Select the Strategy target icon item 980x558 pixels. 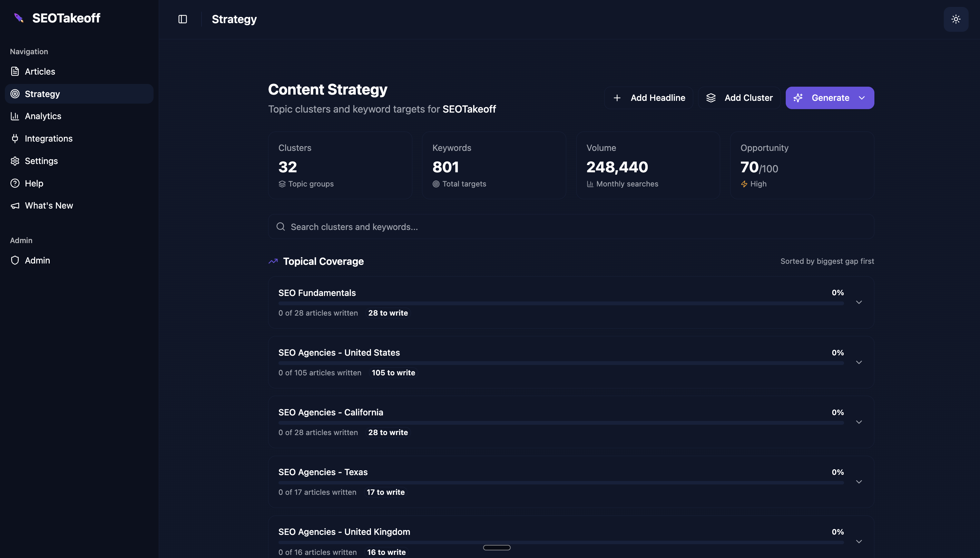click(15, 94)
